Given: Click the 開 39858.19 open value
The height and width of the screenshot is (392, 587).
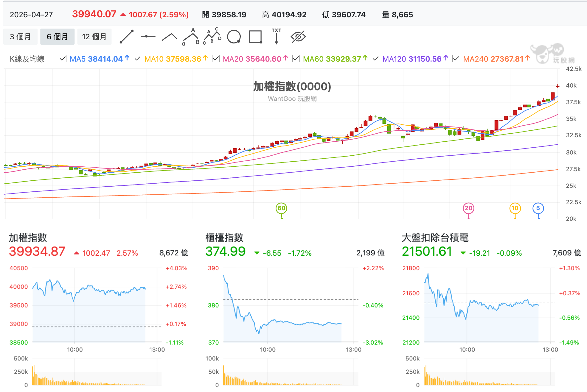Looking at the screenshot, I should click(x=224, y=15).
